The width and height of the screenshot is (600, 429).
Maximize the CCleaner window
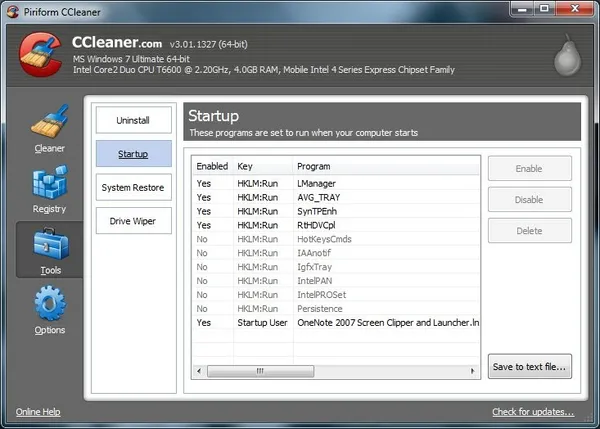[x=544, y=9]
